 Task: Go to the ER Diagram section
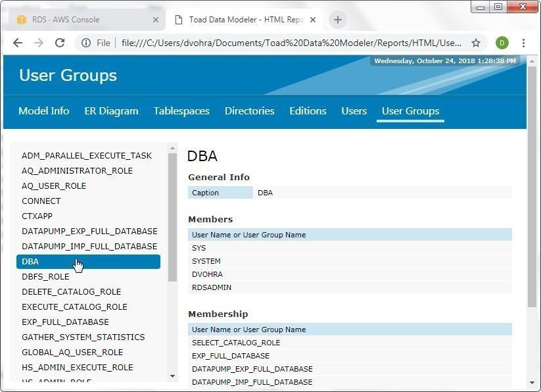click(x=111, y=110)
